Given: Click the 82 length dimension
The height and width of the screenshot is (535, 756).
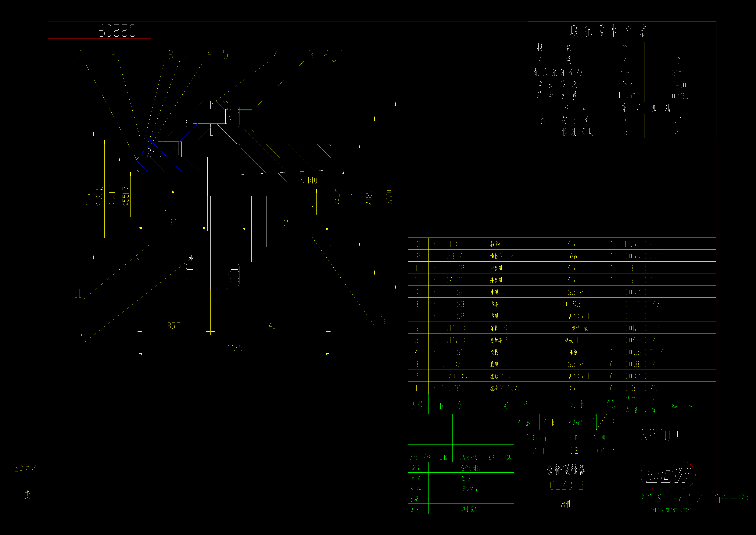Looking at the screenshot, I should 172,222.
